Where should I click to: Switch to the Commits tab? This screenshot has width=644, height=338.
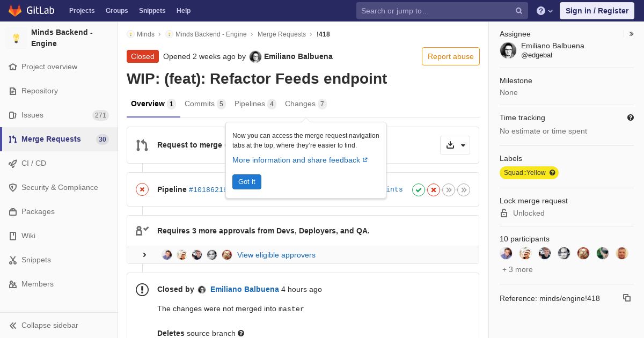coord(205,104)
